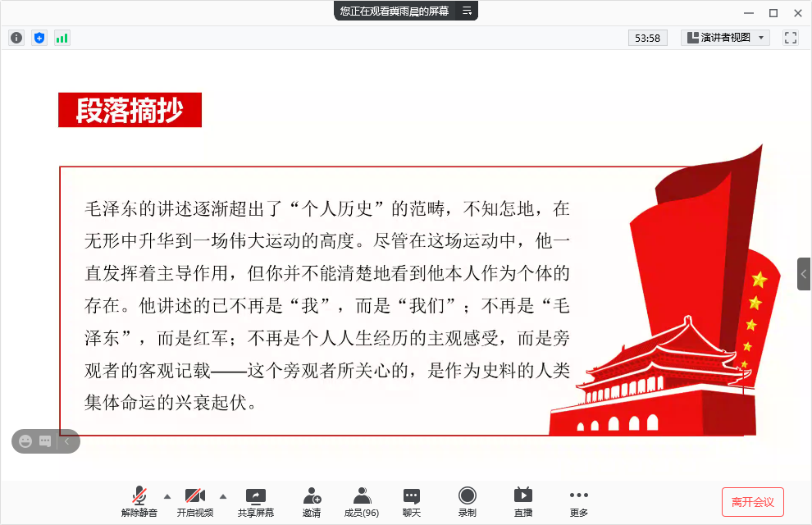Expand the side panel handle on the right edge

click(805, 274)
